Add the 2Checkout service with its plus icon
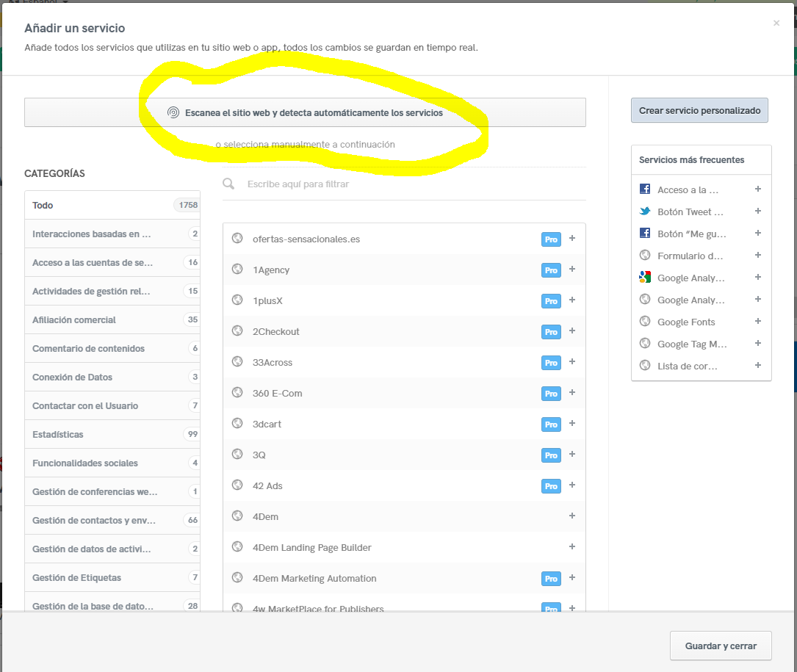The width and height of the screenshot is (797, 672). pyautogui.click(x=571, y=331)
